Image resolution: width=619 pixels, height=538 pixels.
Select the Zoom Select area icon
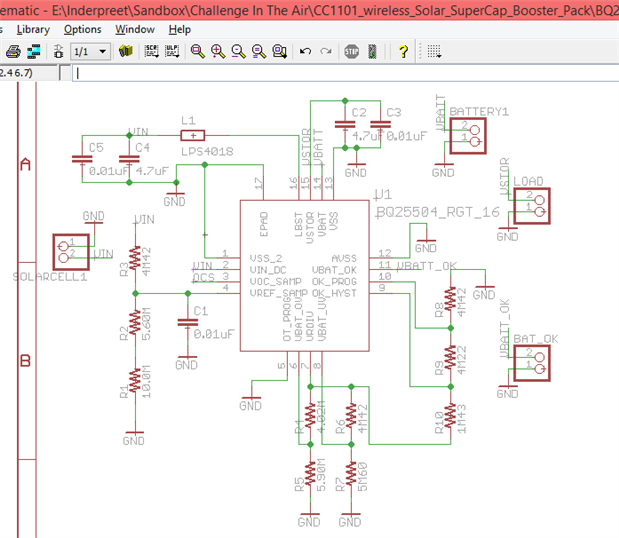tap(279, 50)
